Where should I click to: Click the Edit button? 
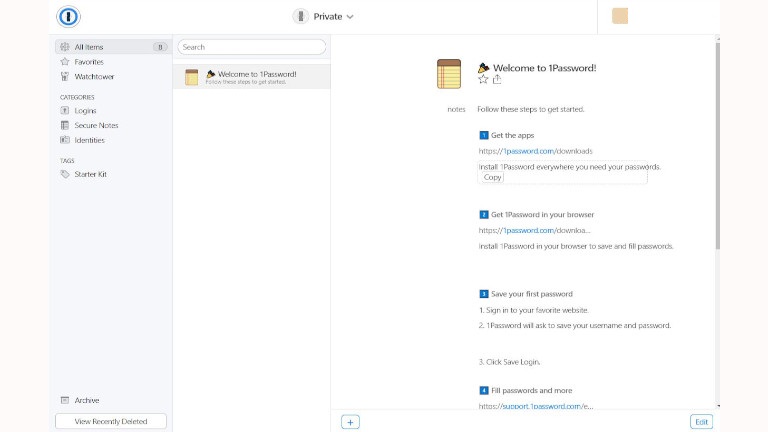coord(701,422)
